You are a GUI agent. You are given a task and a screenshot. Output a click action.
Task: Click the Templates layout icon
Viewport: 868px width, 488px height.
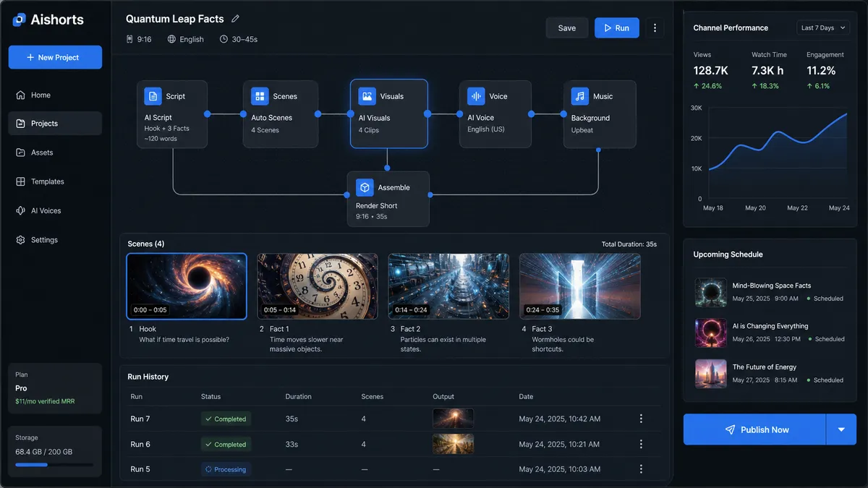click(x=20, y=181)
